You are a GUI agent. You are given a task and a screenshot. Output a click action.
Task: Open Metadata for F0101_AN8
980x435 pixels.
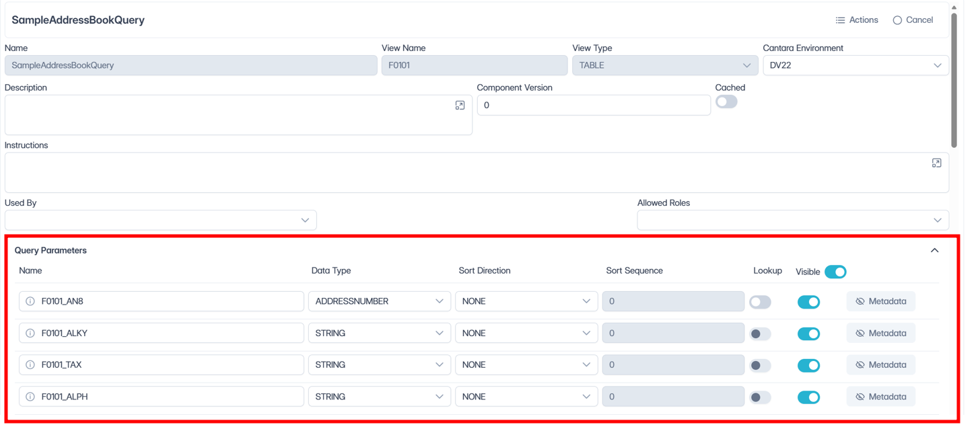point(881,301)
